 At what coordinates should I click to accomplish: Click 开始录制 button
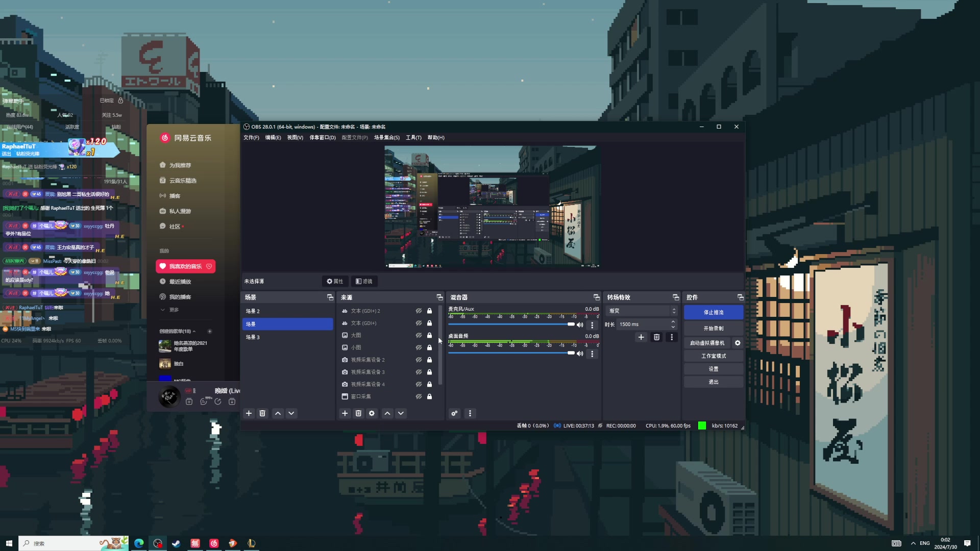pyautogui.click(x=714, y=329)
